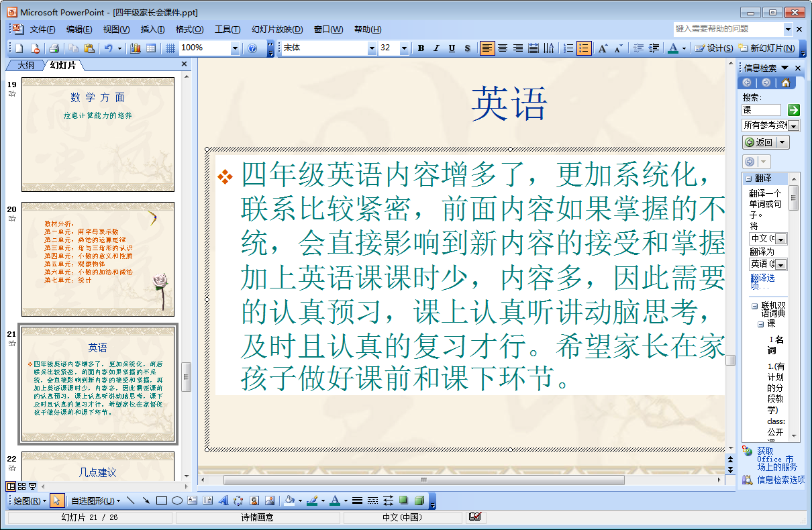Toggle numbered list
The image size is (812, 530).
568,48
